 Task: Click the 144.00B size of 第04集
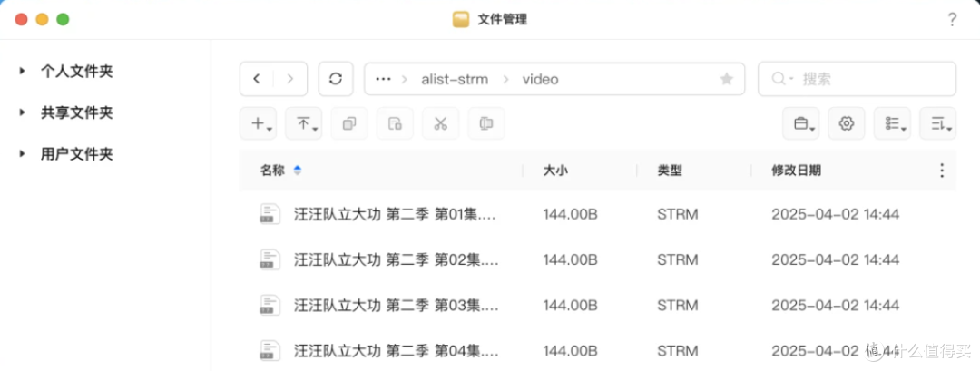tap(571, 350)
